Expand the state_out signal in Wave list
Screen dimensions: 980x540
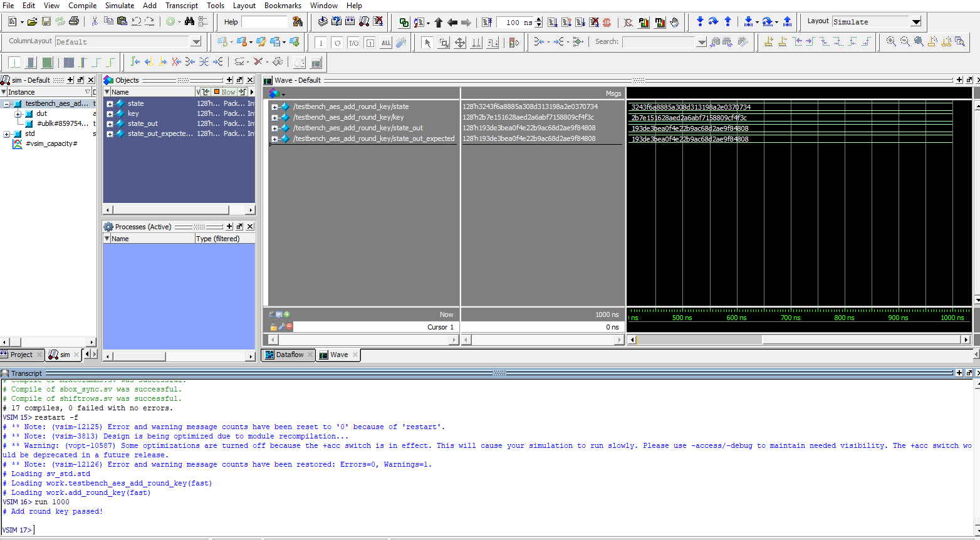point(274,128)
